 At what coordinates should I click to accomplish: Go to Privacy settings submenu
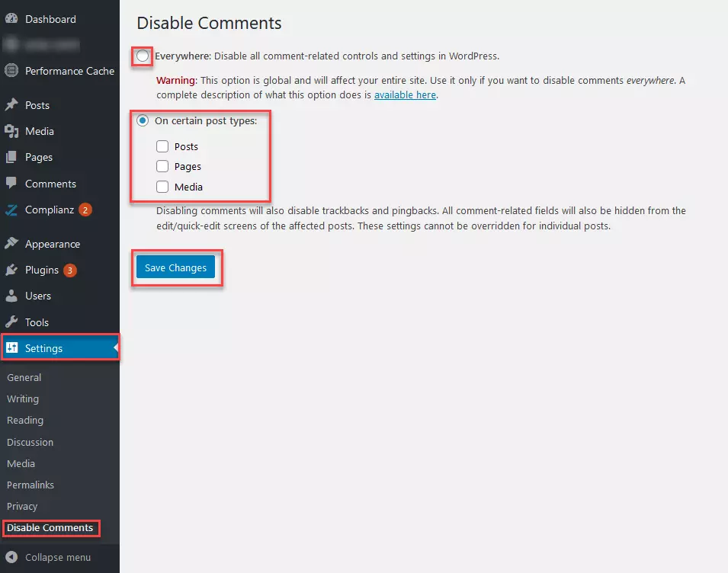click(22, 506)
